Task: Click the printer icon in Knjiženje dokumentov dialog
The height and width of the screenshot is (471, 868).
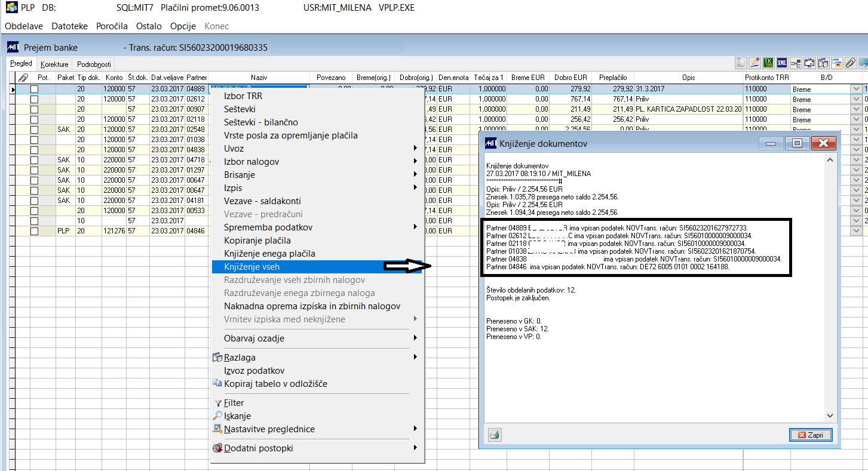Action: coord(495,435)
